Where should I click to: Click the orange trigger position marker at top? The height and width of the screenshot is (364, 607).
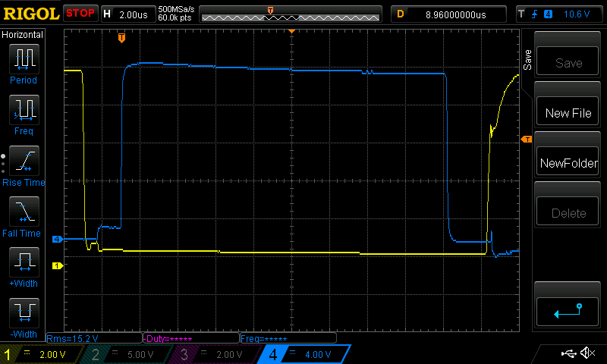tap(121, 37)
